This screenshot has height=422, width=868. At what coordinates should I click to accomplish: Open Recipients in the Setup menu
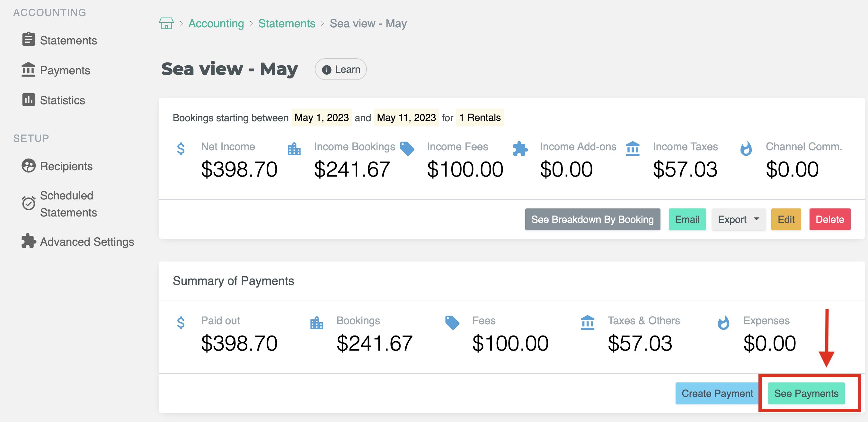tap(66, 166)
